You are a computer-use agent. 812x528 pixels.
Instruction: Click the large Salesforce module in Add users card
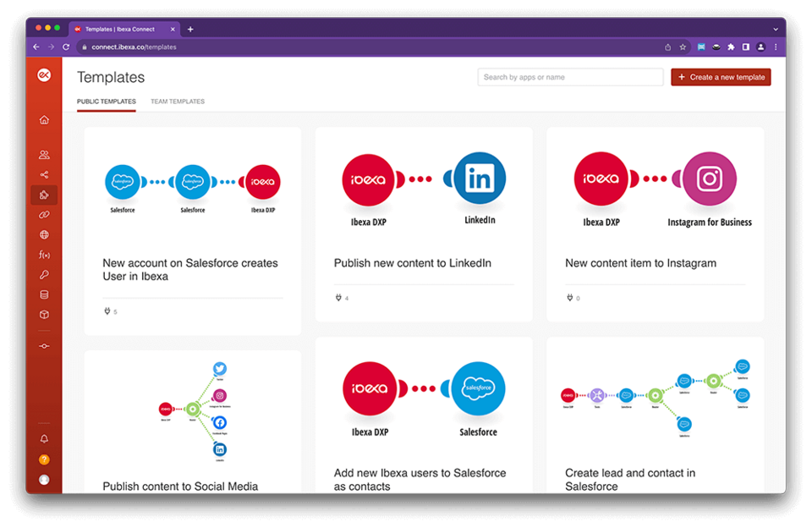[x=478, y=388]
